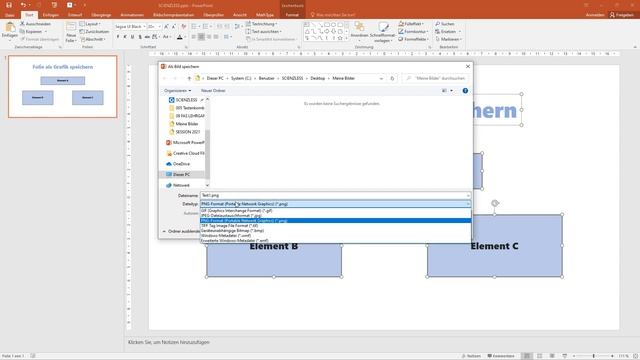640x360 pixels.
Task: Click the Undo arrow in the title bar
Action: [x=23, y=5]
